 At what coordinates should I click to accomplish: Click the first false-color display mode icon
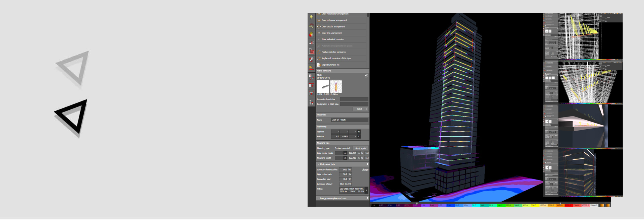coord(602,205)
